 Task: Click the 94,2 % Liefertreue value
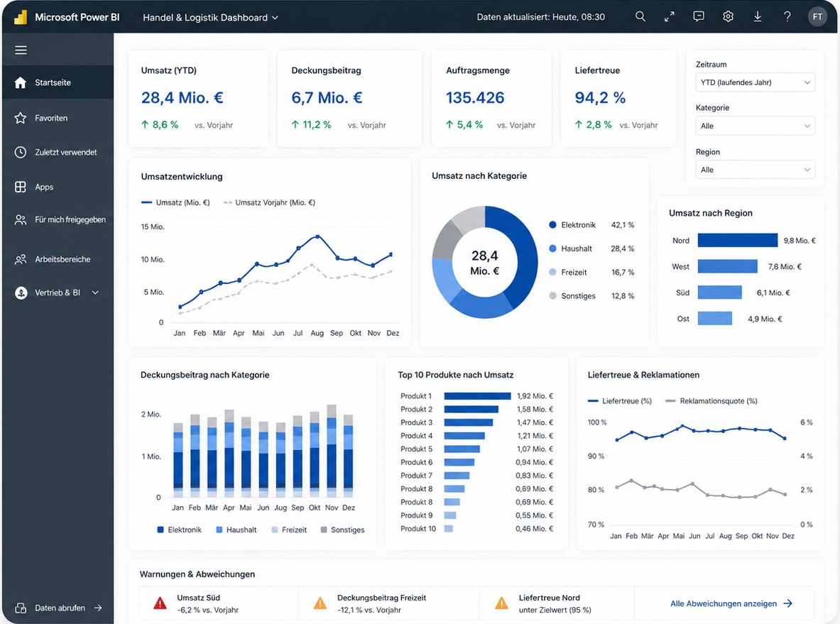pos(600,97)
